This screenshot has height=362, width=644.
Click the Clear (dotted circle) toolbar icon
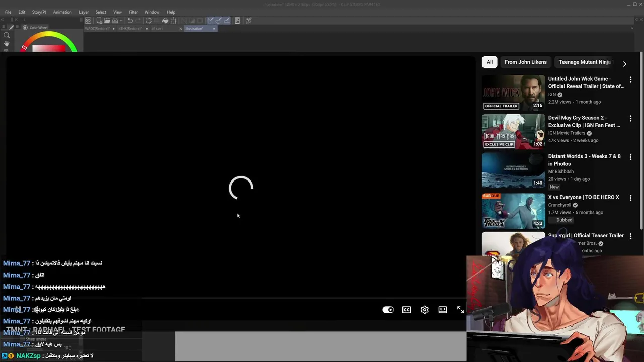[149, 21]
